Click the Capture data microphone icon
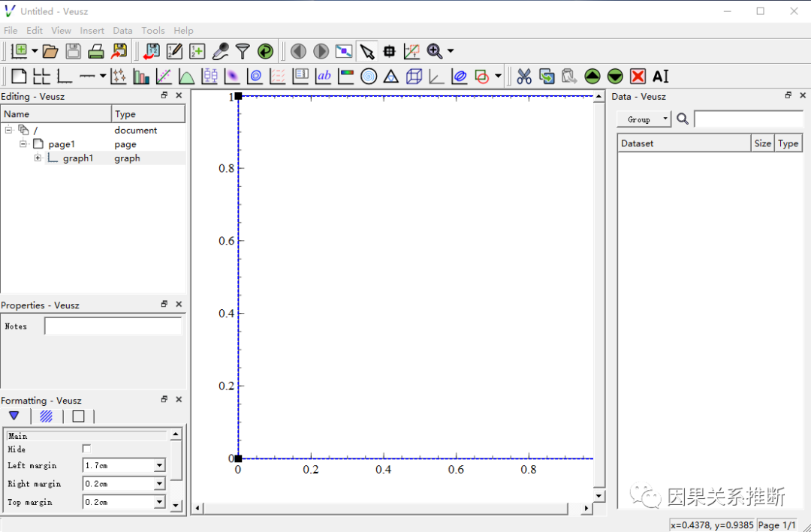811x532 pixels. click(x=220, y=51)
